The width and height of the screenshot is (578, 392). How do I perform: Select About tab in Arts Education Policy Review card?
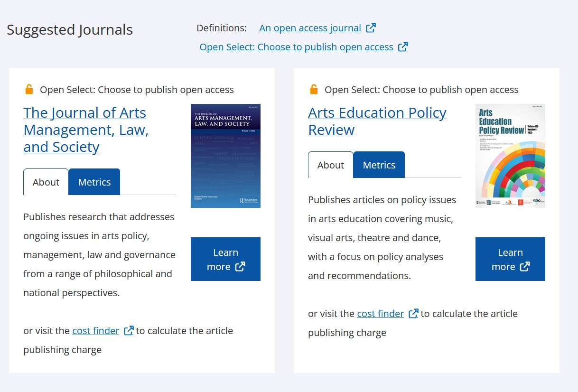[331, 165]
